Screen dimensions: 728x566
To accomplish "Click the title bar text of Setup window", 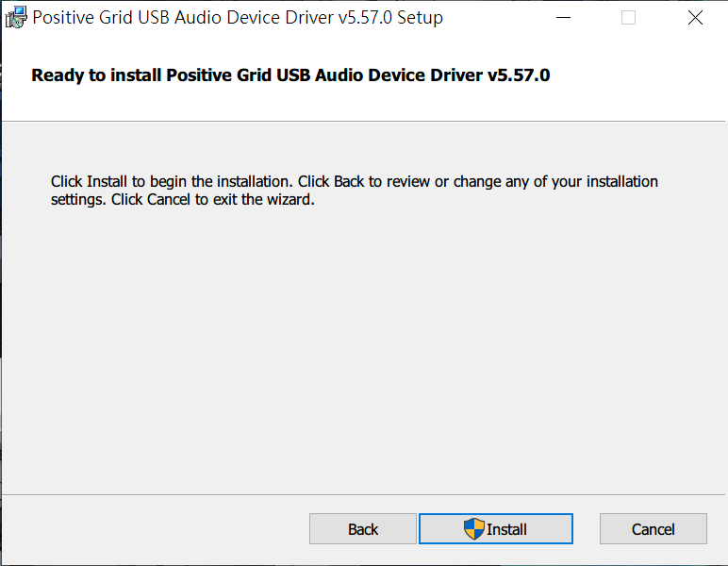I will [x=238, y=18].
